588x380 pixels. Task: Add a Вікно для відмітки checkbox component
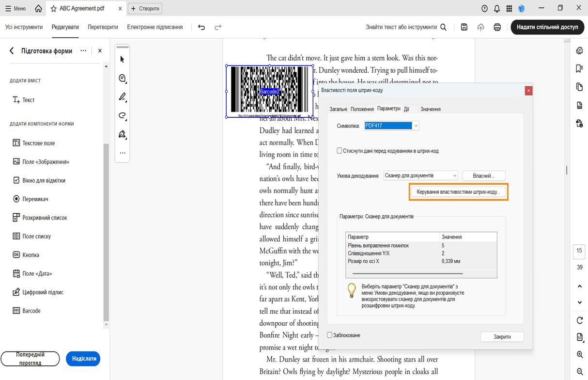click(39, 180)
